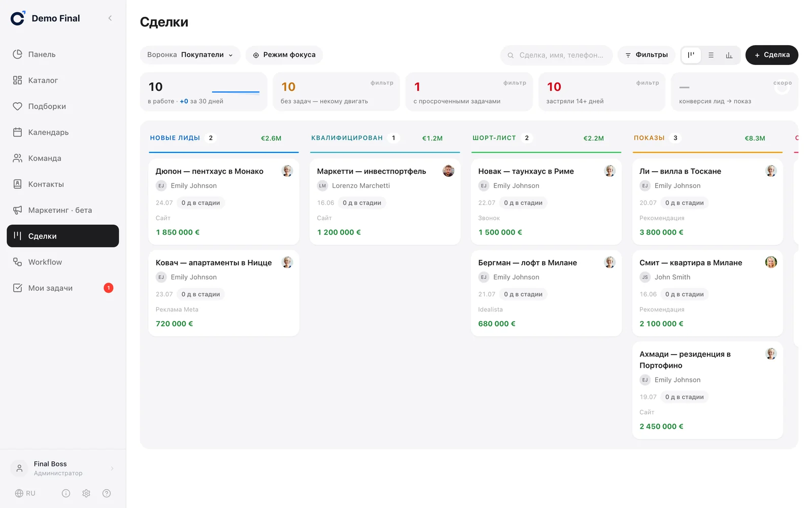Go to Подборки section
This screenshot has width=812, height=508.
click(62, 106)
